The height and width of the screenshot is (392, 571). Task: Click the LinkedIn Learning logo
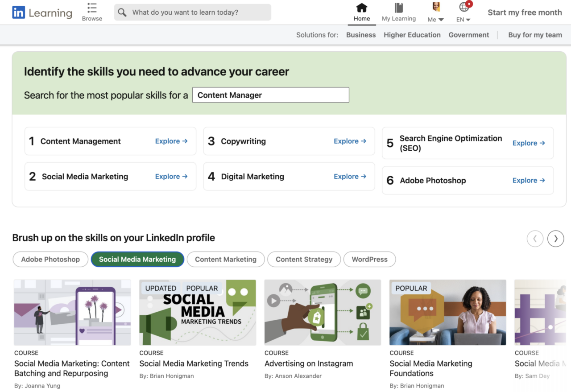42,12
